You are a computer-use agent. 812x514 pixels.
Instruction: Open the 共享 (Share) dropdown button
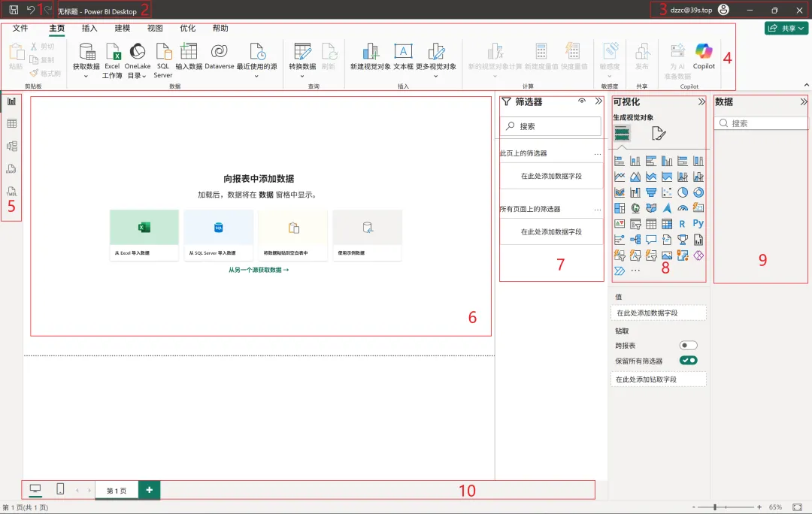786,28
